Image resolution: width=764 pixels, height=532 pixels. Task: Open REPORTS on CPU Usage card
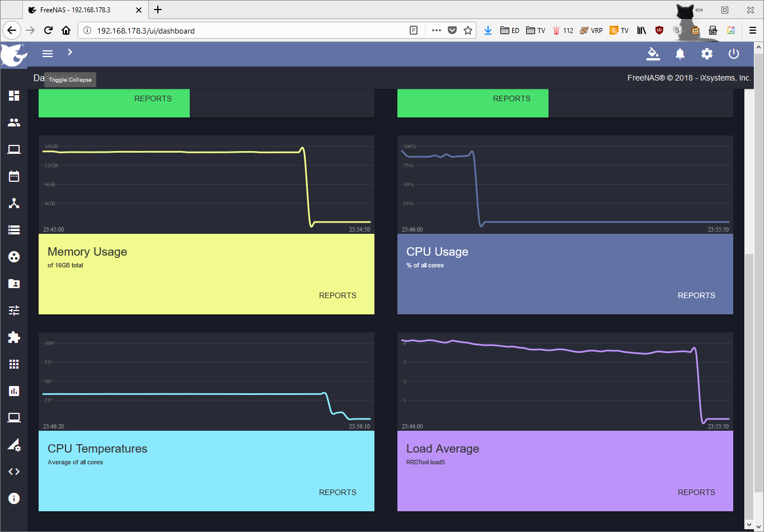[x=696, y=295]
